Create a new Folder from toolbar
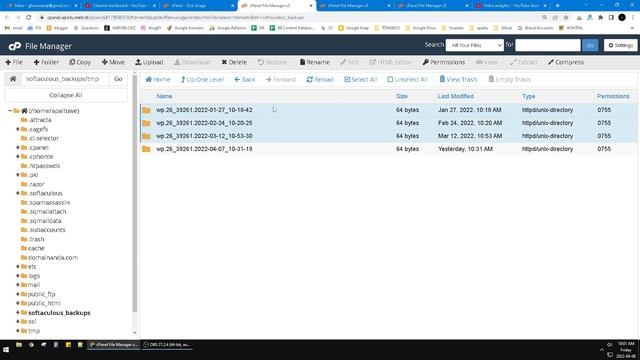 coord(46,62)
